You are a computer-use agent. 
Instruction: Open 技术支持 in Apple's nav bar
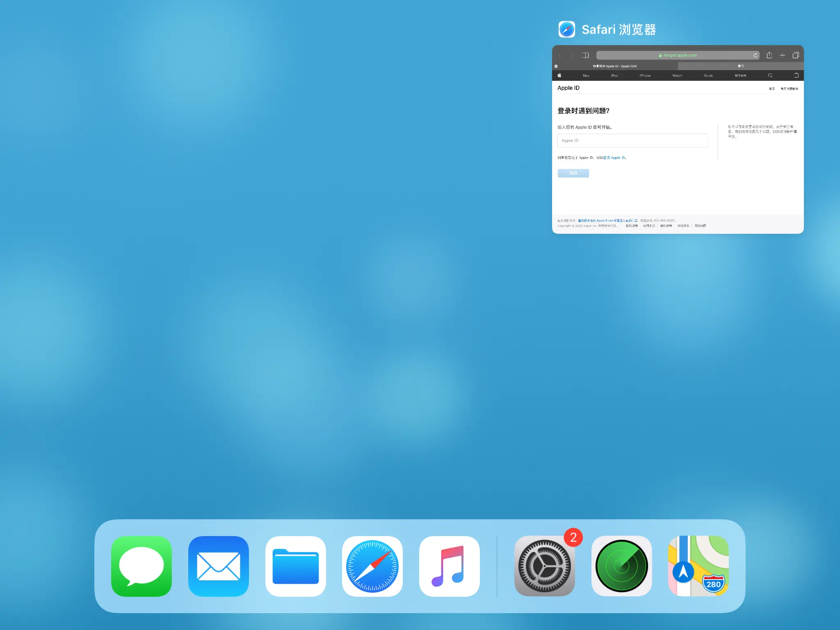[x=740, y=75]
